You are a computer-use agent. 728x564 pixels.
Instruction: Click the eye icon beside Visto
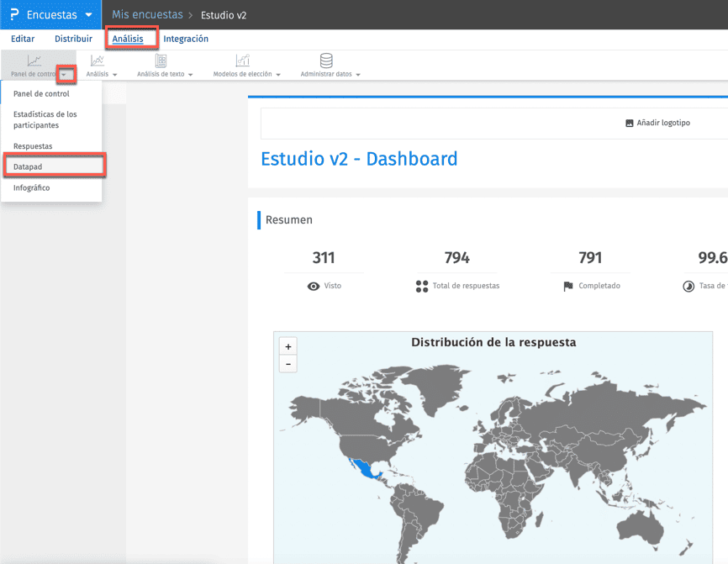pos(314,287)
